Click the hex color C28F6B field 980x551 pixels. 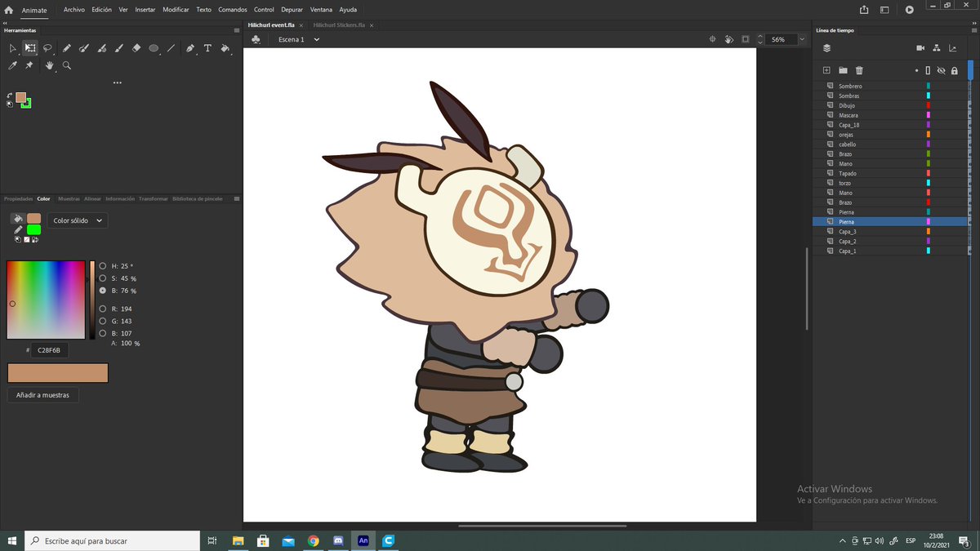[x=50, y=349]
